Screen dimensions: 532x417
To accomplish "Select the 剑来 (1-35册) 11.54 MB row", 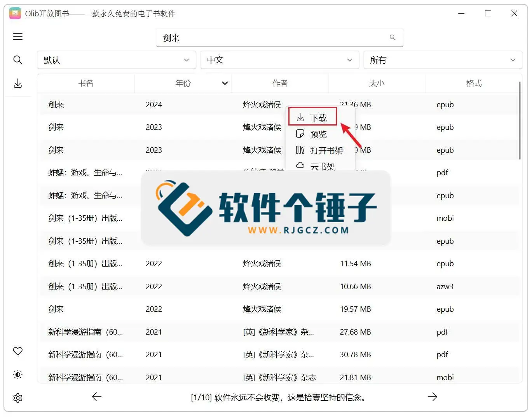I will 279,263.
